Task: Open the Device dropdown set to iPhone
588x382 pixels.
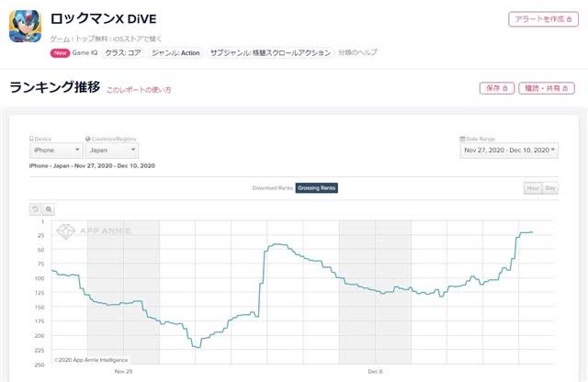Action: point(56,151)
